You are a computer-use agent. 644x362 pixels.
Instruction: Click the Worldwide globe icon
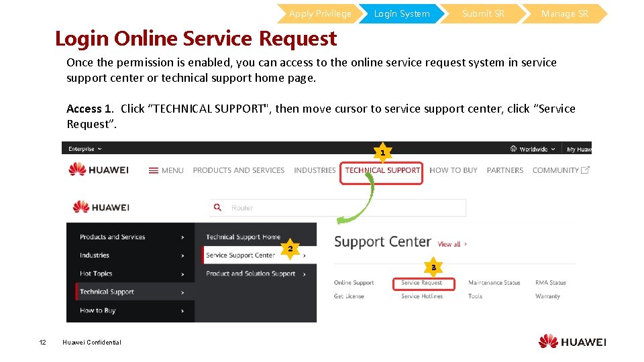[513, 149]
